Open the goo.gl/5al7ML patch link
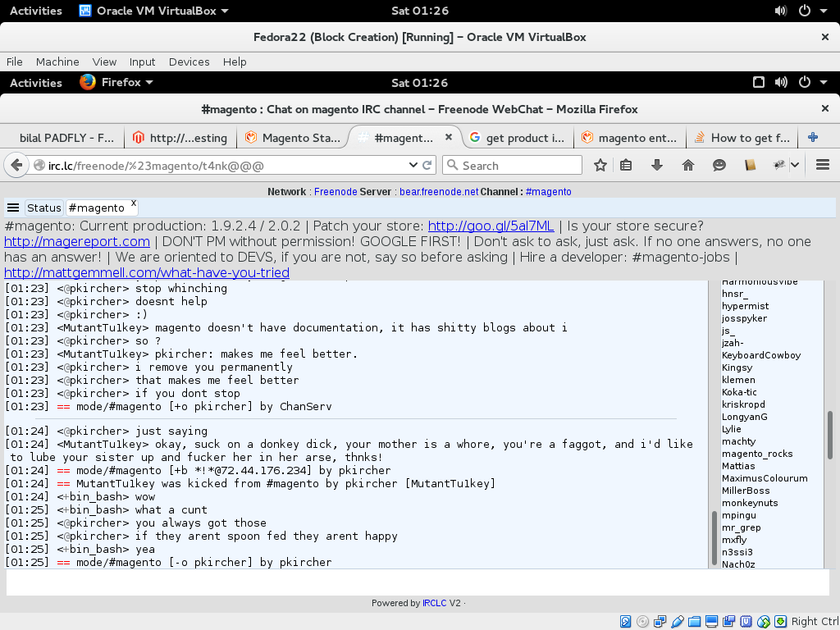This screenshot has height=630, width=840. [491, 226]
